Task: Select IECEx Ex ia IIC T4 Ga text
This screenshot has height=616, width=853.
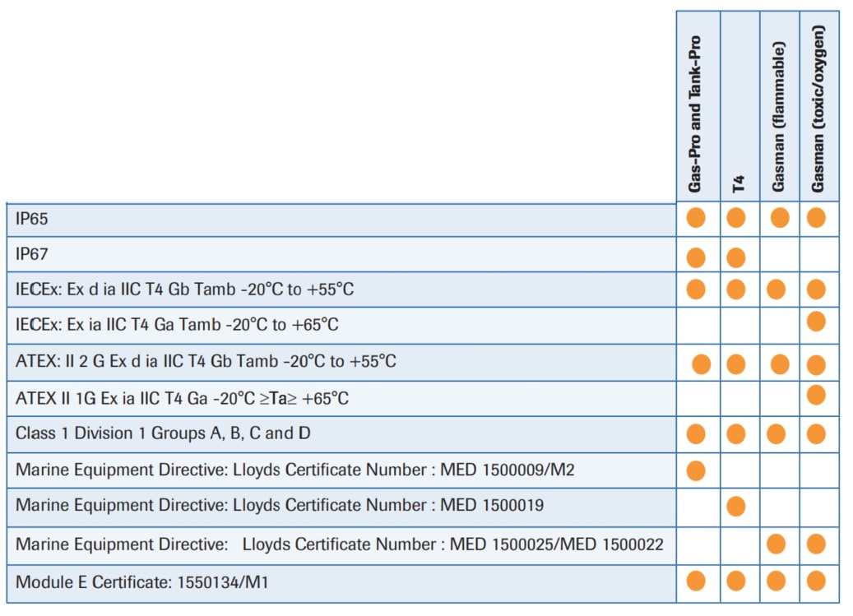Action: pos(177,325)
